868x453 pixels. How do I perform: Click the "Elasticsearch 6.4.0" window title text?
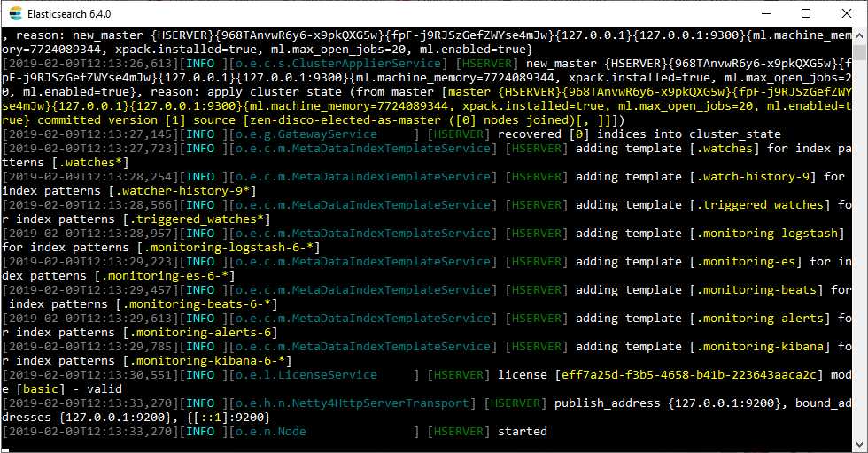click(x=69, y=14)
